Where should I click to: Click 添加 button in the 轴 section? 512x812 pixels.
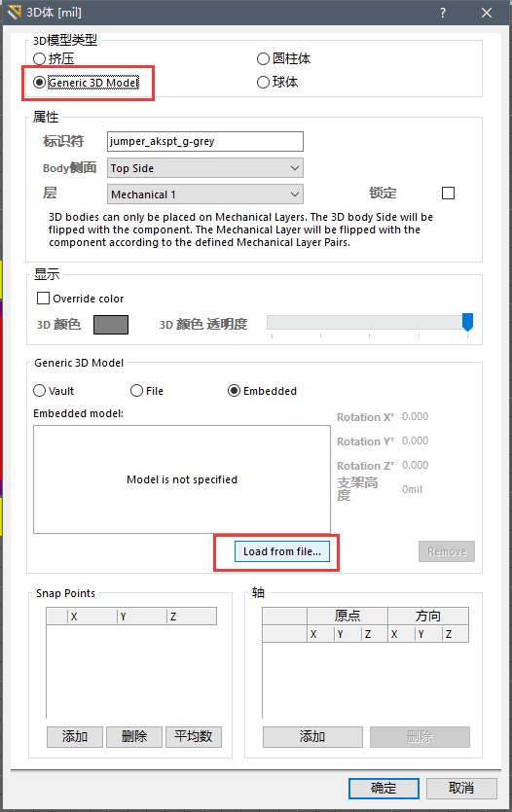[x=312, y=736]
